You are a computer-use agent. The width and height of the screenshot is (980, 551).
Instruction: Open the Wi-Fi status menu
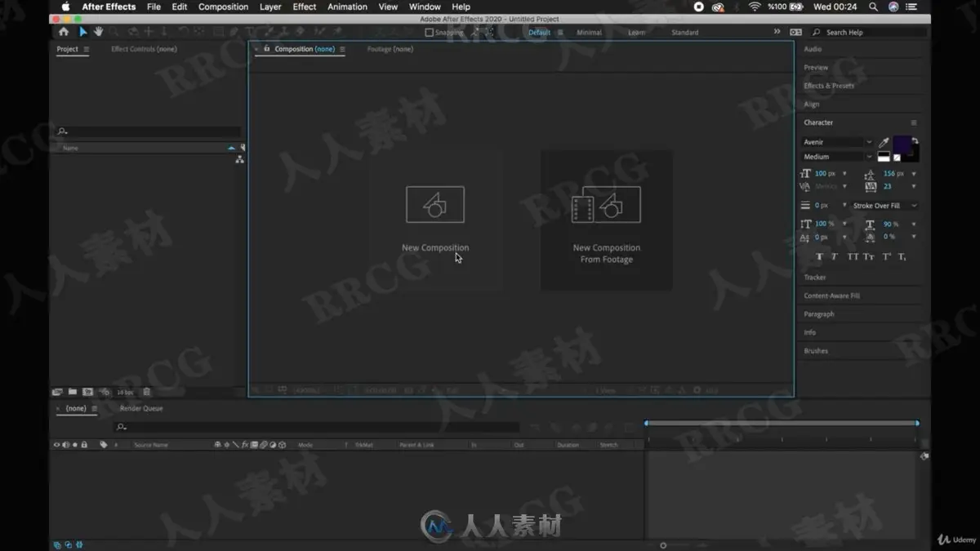pyautogui.click(x=755, y=7)
